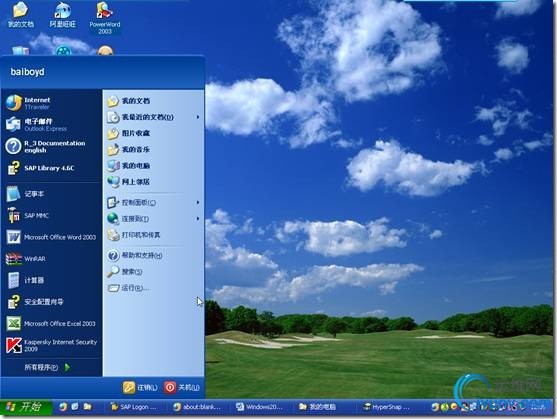Viewport: 557px width, 419px height.
Task: Open Recent Documents (我最近的文档) menu entry
Action: click(154, 117)
